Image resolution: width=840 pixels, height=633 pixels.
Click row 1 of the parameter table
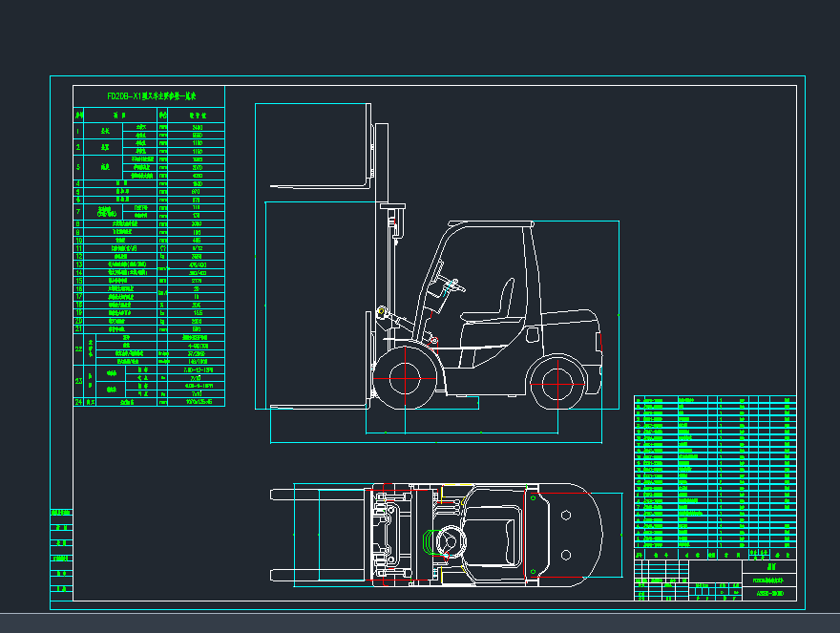149,131
